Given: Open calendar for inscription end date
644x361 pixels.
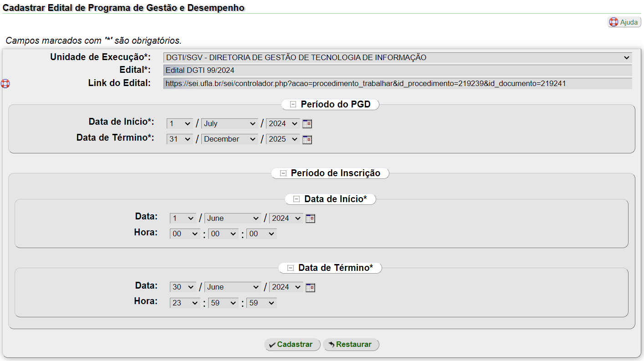Looking at the screenshot, I should 311,287.
